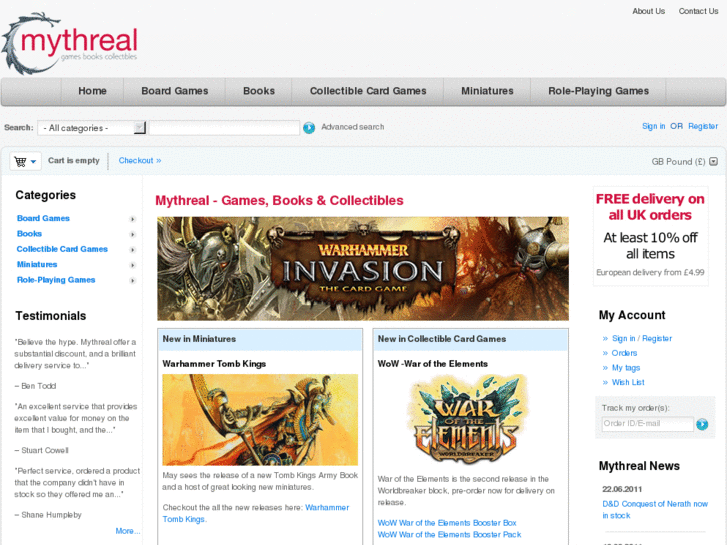The image size is (727, 545).
Task: Click Advanced search link
Action: [352, 127]
